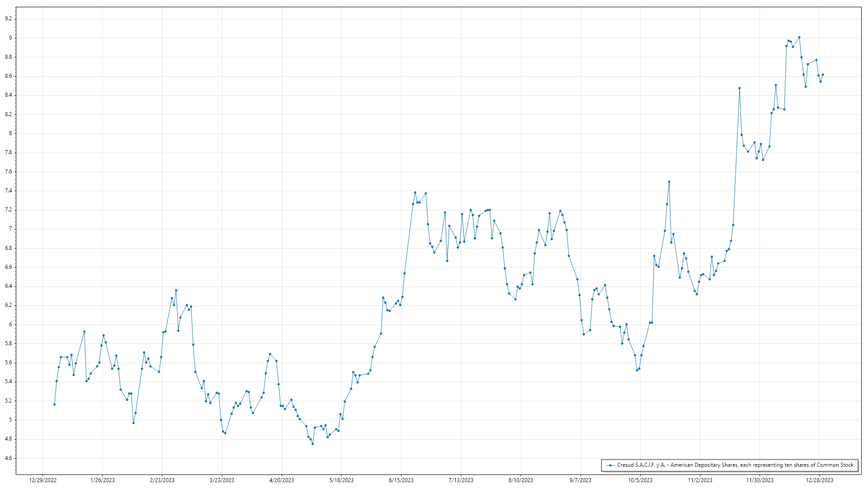Screen dimensions: 868x488
Task: Select the 7 y-axis value label
Action: click(x=10, y=229)
